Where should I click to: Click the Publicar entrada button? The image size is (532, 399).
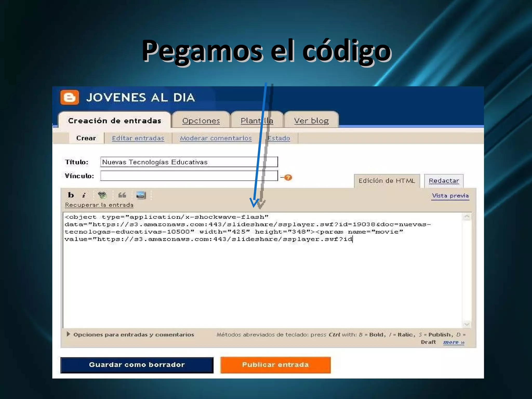click(275, 365)
